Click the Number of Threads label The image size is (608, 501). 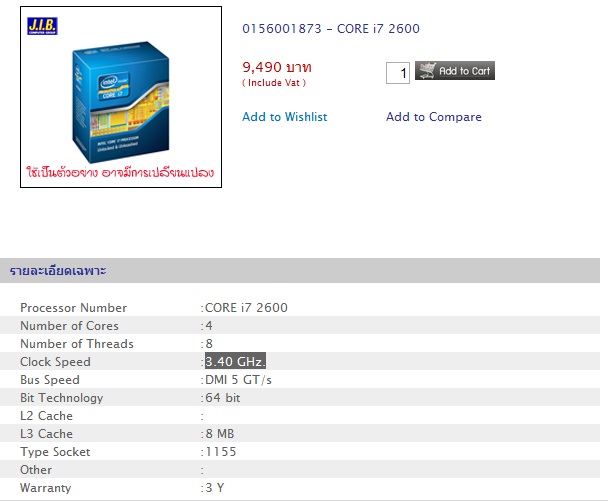tap(76, 344)
